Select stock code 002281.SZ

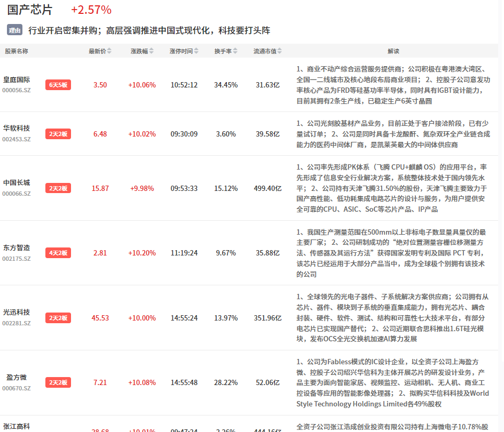[17, 323]
